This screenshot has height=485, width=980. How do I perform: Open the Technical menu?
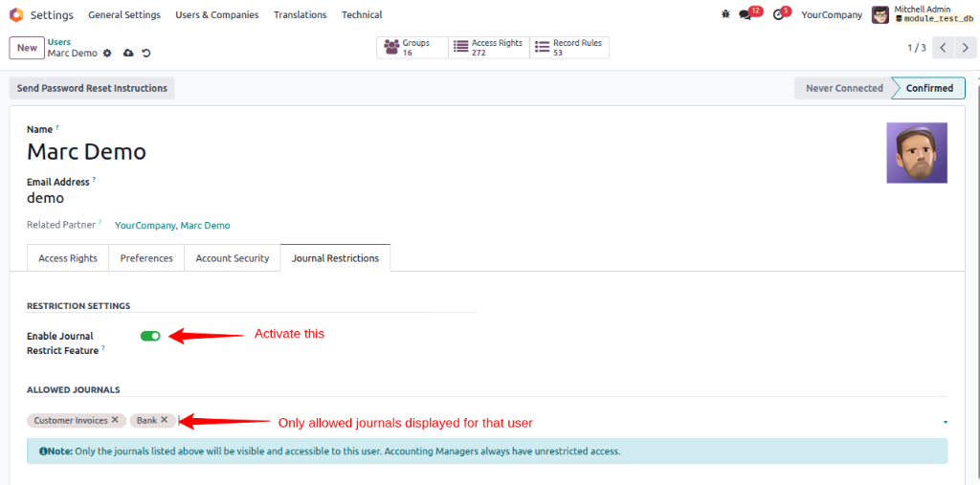tap(362, 14)
